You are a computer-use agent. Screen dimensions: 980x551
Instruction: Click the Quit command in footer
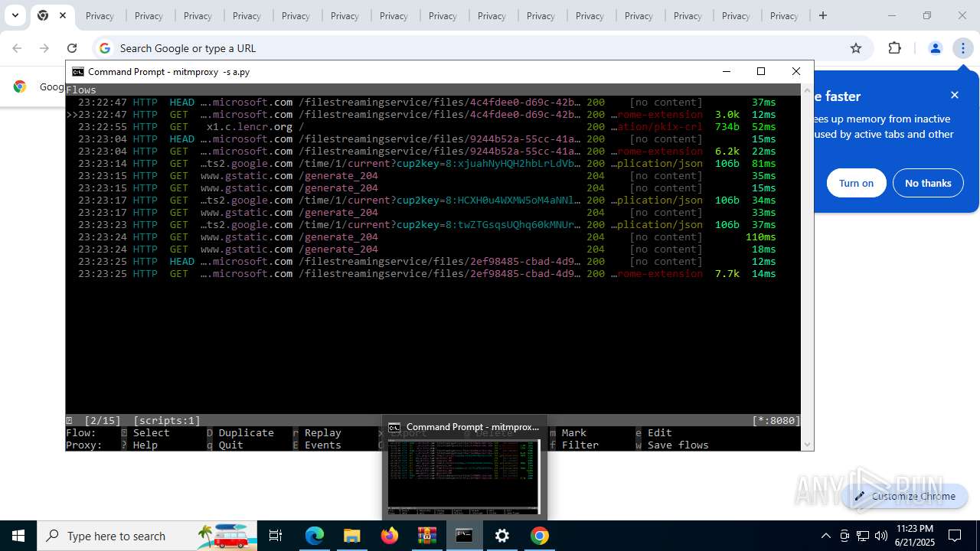(x=230, y=445)
